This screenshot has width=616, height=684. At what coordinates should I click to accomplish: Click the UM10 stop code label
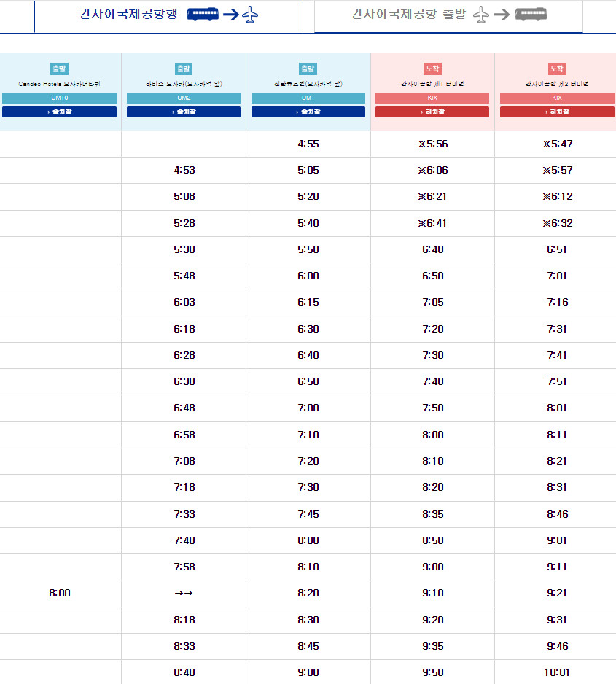tap(59, 98)
